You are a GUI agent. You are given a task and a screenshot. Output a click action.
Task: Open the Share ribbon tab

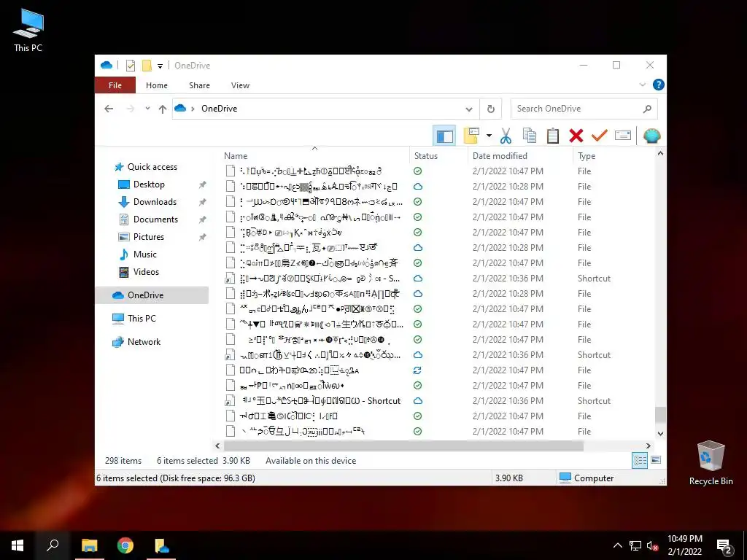tap(199, 85)
